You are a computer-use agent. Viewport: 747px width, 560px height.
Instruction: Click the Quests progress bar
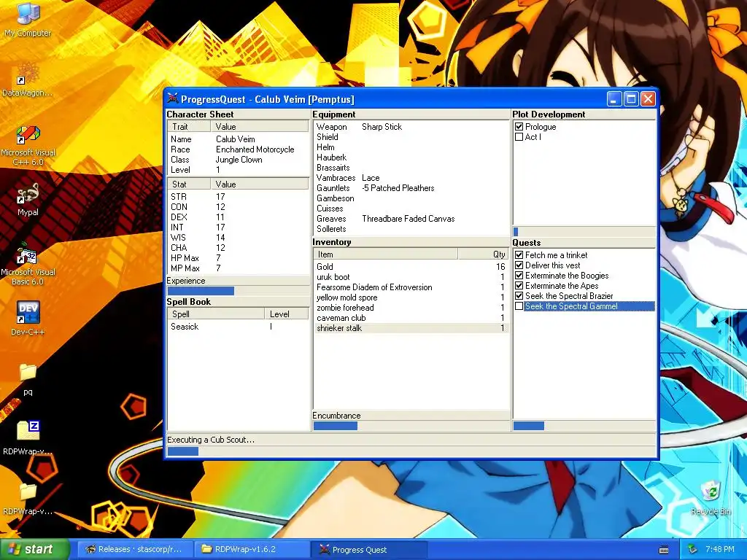[x=584, y=426]
